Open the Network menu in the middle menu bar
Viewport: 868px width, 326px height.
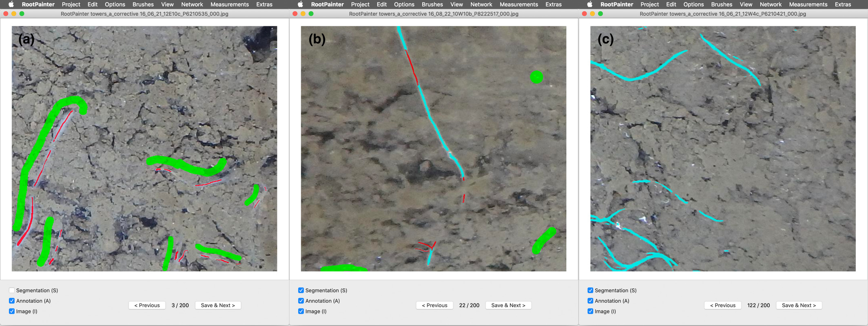tap(481, 4)
